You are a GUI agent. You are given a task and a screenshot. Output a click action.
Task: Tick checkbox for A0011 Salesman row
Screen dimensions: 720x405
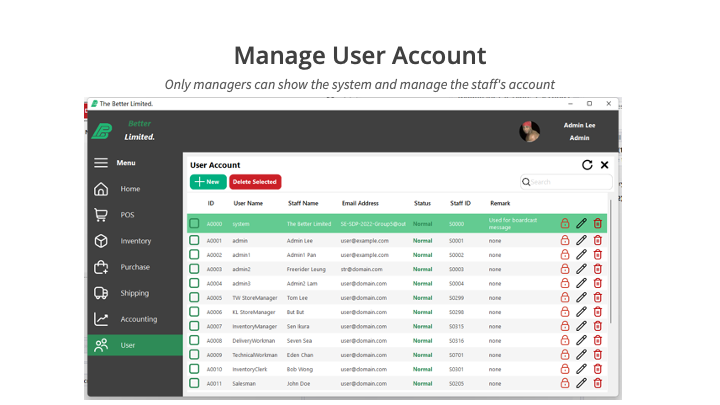pyautogui.click(x=194, y=383)
